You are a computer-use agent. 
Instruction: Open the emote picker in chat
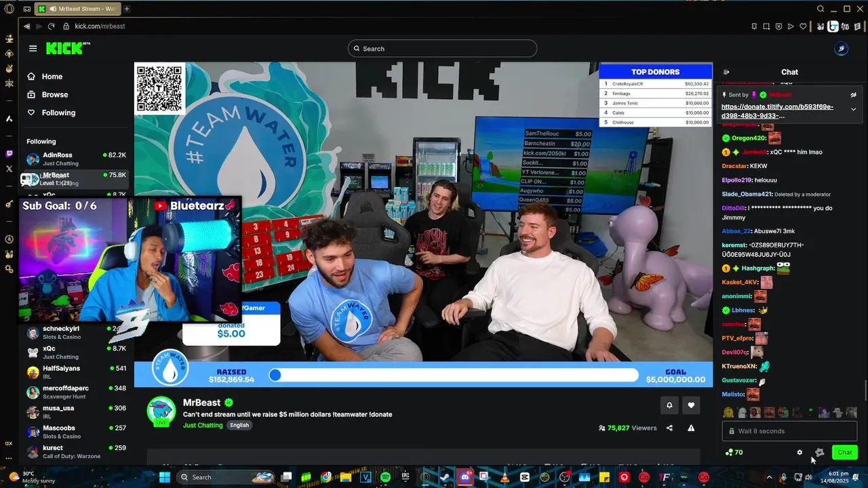click(x=819, y=452)
